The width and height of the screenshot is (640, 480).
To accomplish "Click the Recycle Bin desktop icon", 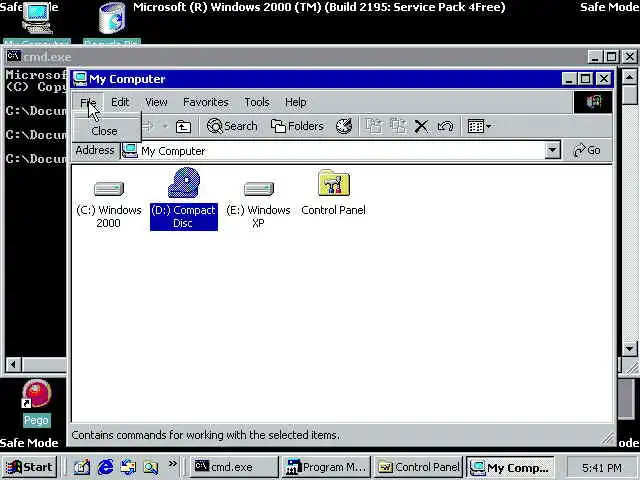I will pyautogui.click(x=112, y=22).
